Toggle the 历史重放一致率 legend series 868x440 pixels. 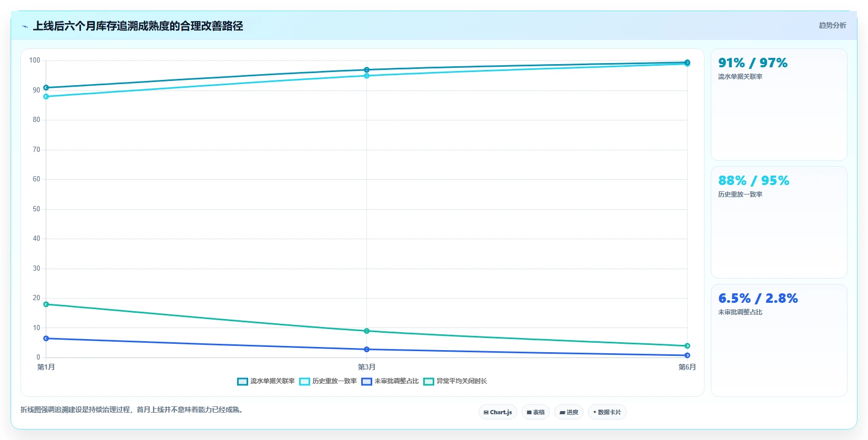[328, 381]
